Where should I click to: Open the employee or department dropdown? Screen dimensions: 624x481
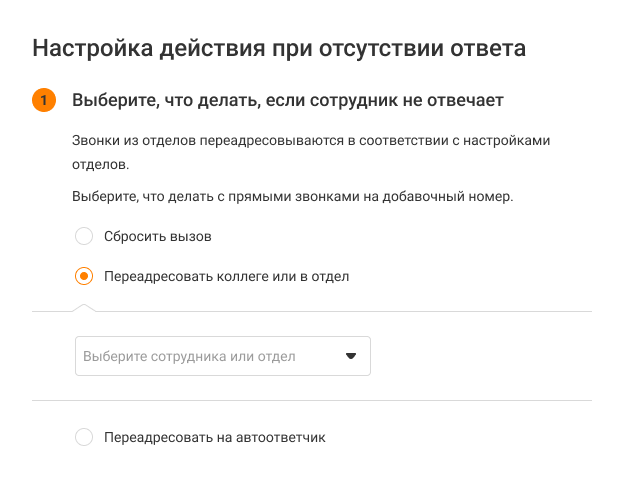[x=222, y=356]
